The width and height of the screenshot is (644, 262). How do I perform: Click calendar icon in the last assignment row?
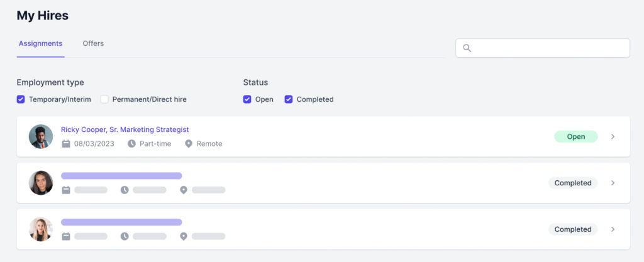point(66,236)
